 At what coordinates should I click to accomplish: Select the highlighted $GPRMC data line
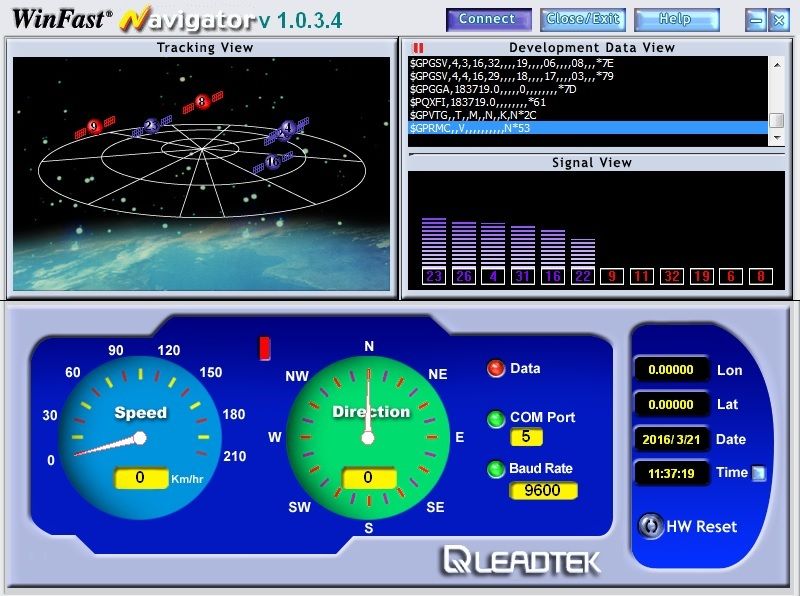[x=588, y=128]
